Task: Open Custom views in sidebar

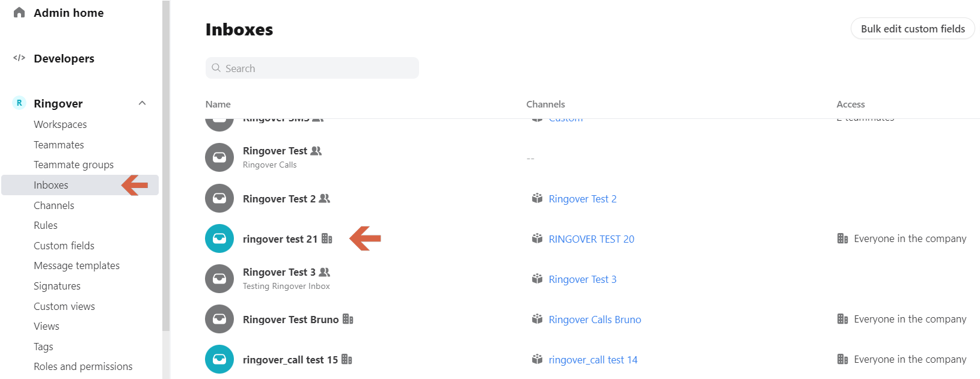Action: coord(64,306)
